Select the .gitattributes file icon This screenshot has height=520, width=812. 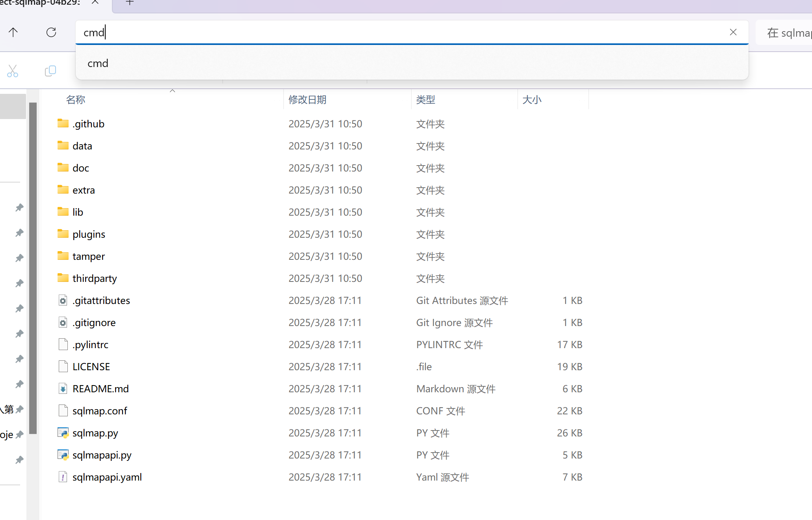click(63, 300)
